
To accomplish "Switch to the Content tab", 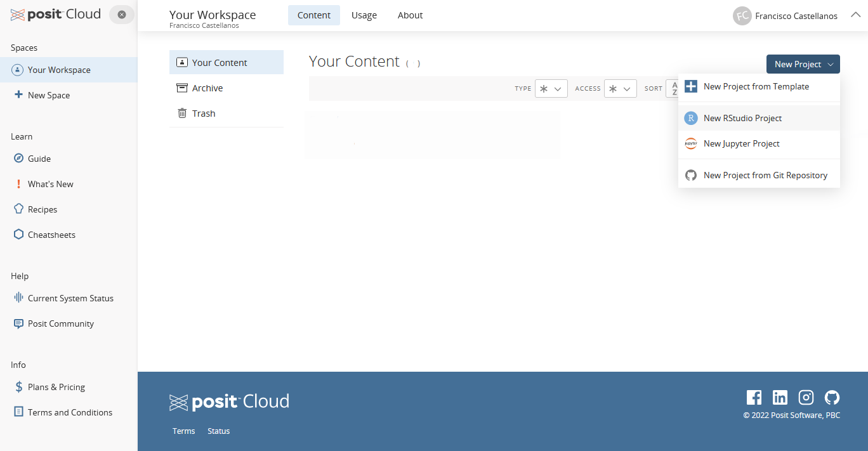I will click(x=314, y=15).
